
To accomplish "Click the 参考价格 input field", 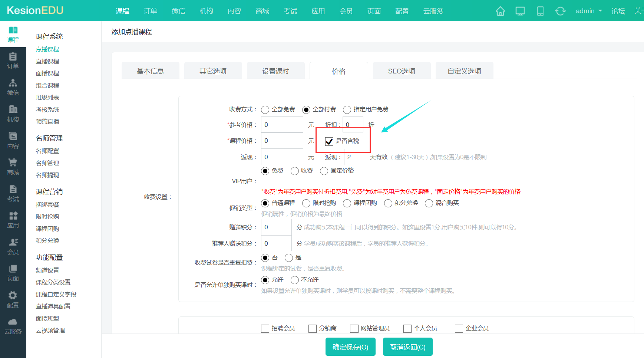I will click(x=282, y=125).
